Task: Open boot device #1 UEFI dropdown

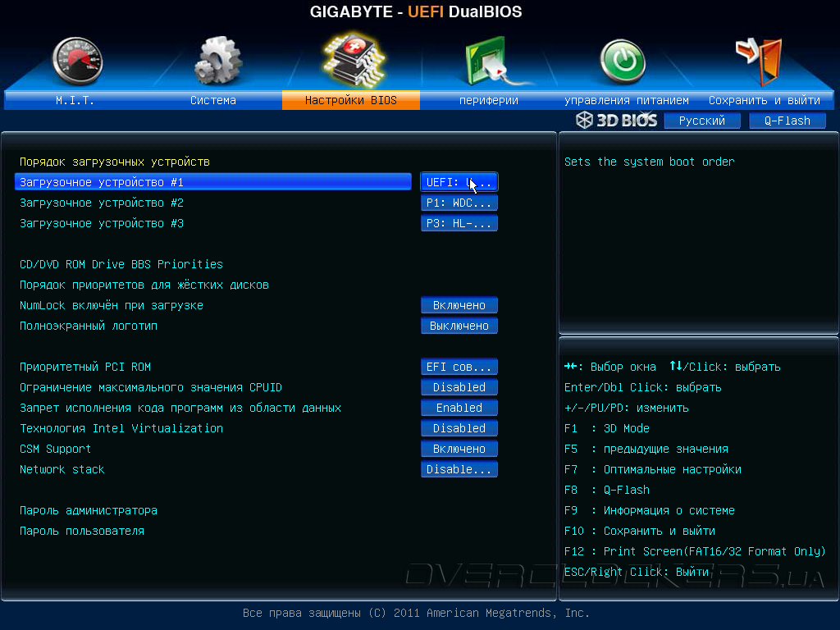Action: (459, 182)
